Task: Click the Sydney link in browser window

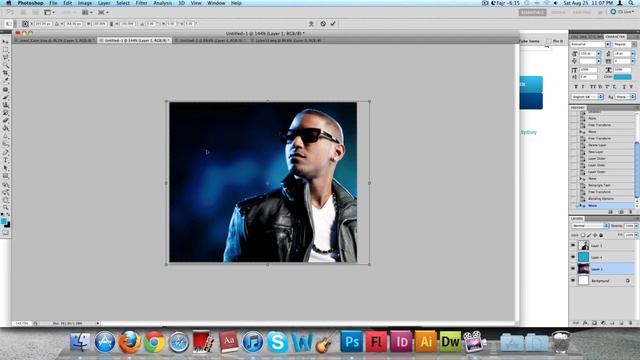Action: pyautogui.click(x=529, y=132)
